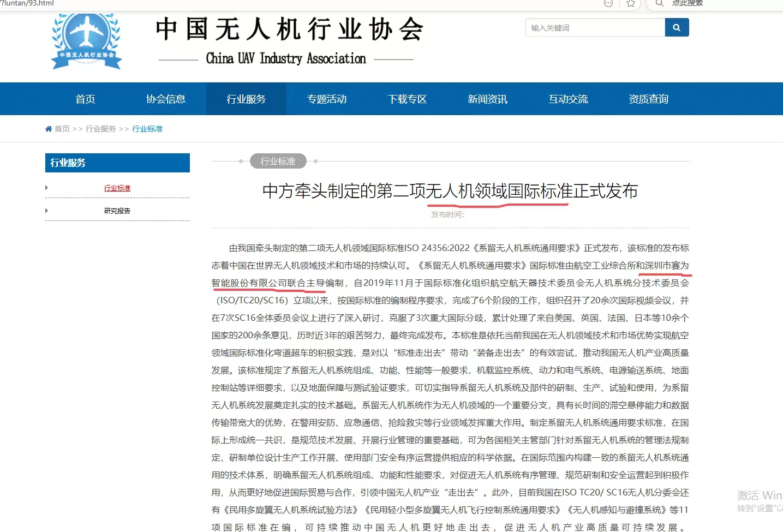Click the blue search magnifier button
Screen dimensions: 783x532
(x=677, y=27)
